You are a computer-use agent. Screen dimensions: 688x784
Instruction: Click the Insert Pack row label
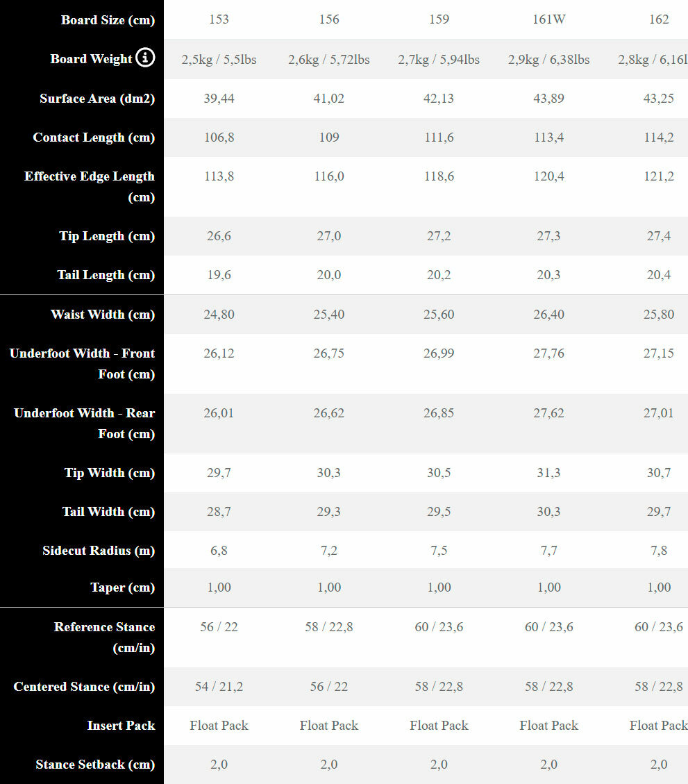(x=121, y=726)
